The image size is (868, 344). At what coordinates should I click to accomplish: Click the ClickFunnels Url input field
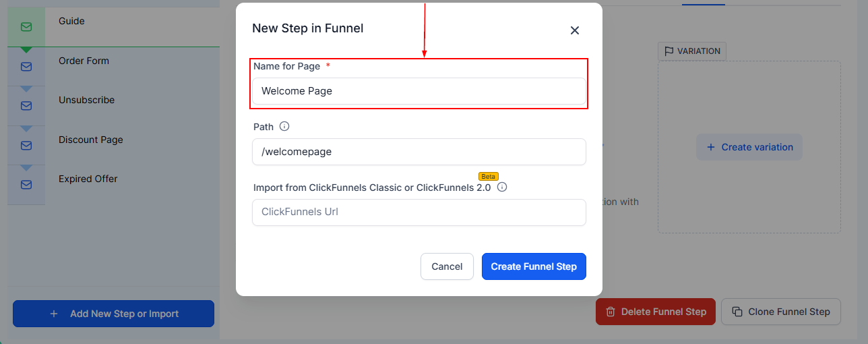419,212
